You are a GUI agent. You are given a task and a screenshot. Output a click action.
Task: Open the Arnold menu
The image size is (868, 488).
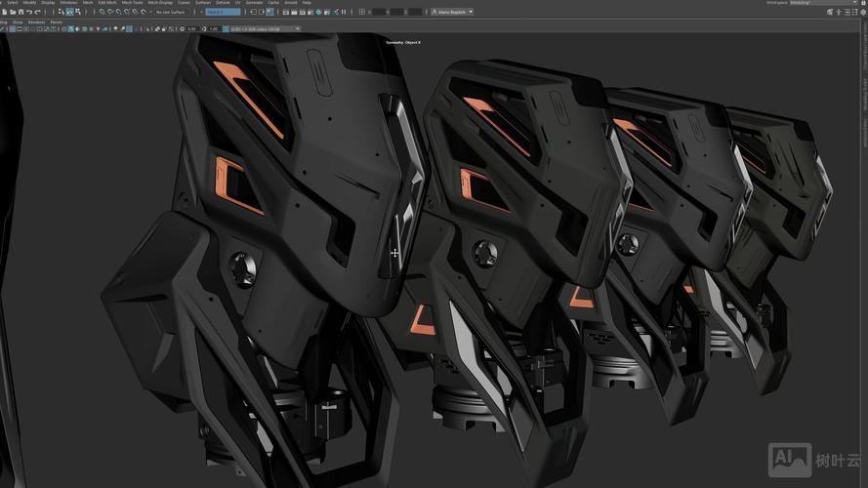pos(291,3)
